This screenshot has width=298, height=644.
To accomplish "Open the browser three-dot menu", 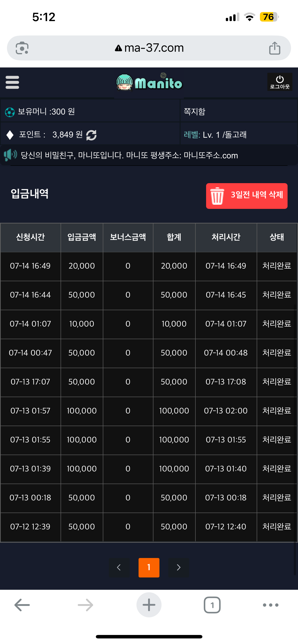I will click(271, 605).
